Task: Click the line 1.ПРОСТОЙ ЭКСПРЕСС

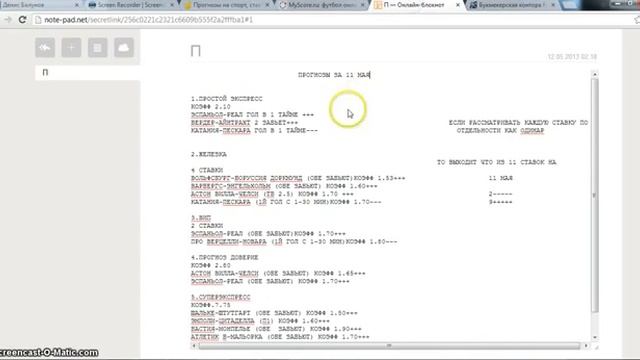Action: [227, 99]
